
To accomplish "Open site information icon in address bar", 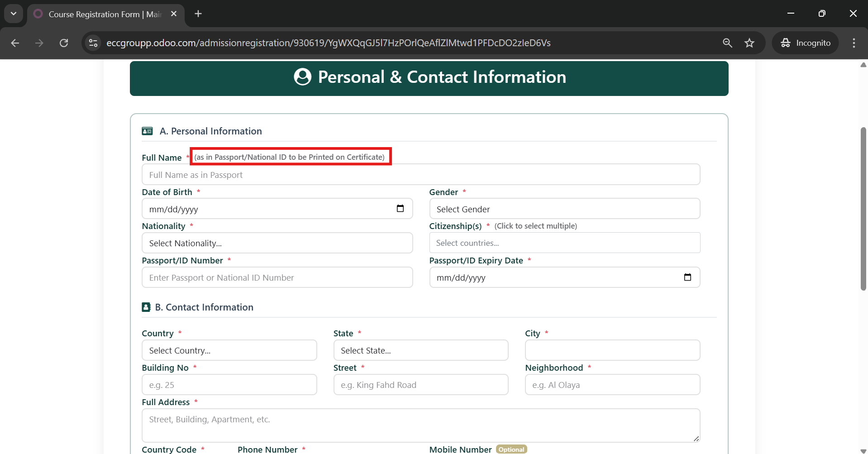I will pos(93,43).
